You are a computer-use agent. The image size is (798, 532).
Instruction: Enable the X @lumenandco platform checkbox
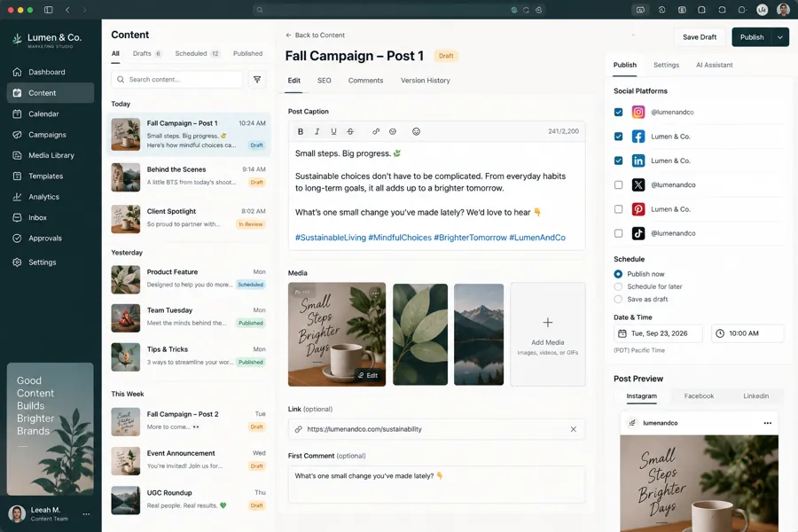[618, 184]
